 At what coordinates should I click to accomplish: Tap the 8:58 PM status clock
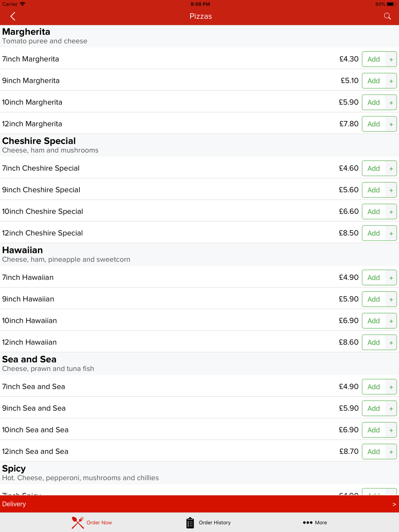coord(200,4)
